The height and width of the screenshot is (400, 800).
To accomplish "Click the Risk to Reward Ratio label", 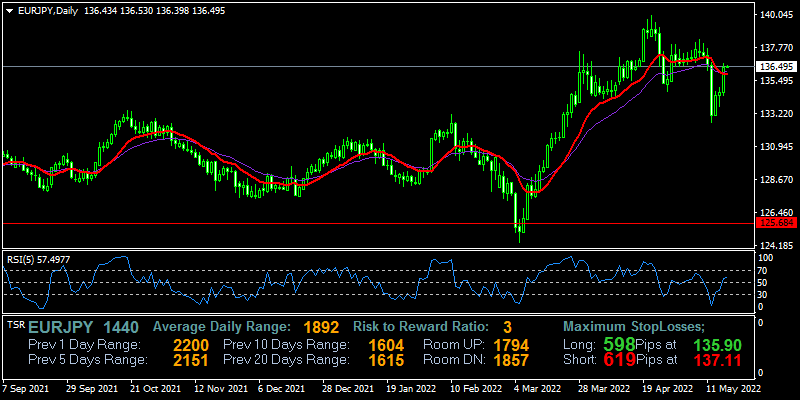I will pos(421,327).
